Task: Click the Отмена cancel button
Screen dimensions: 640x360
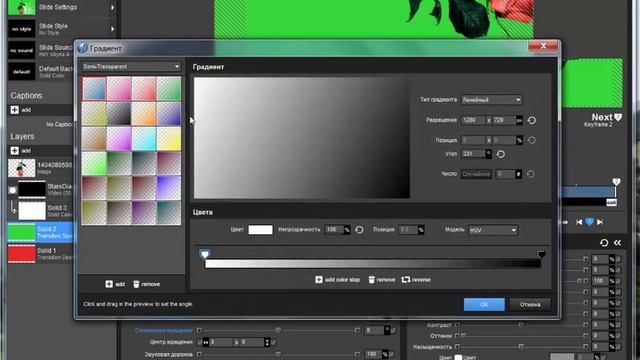Action: 530,304
